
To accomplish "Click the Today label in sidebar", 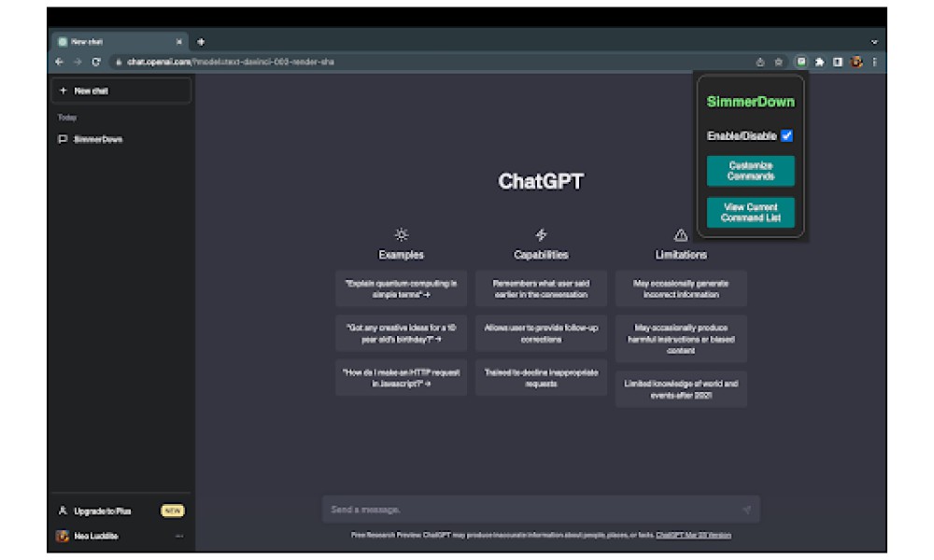I will click(x=67, y=118).
